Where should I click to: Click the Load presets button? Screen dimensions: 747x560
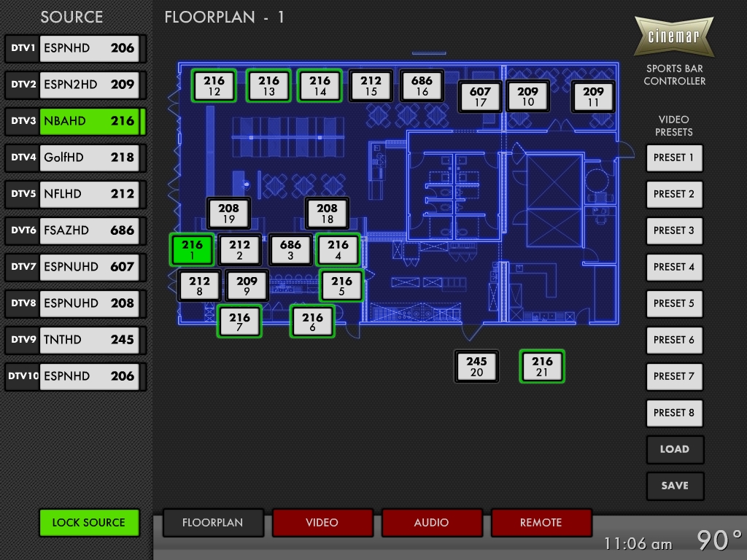675,449
